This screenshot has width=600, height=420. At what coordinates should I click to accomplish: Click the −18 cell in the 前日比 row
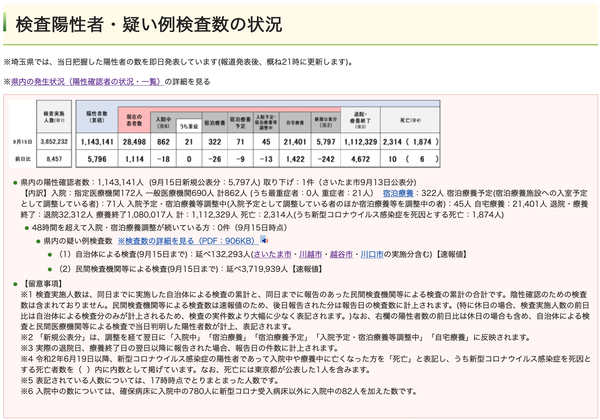[163, 159]
